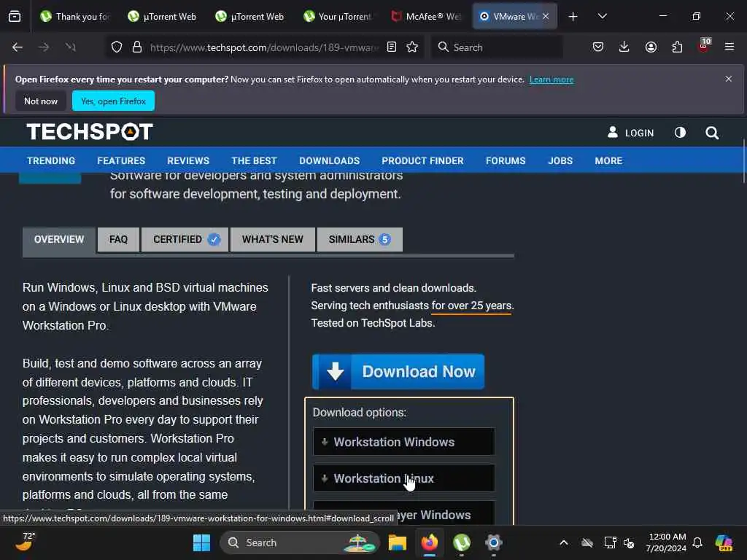Expand the list all tabs dropdown
Screen dimensions: 747x560
click(602, 16)
